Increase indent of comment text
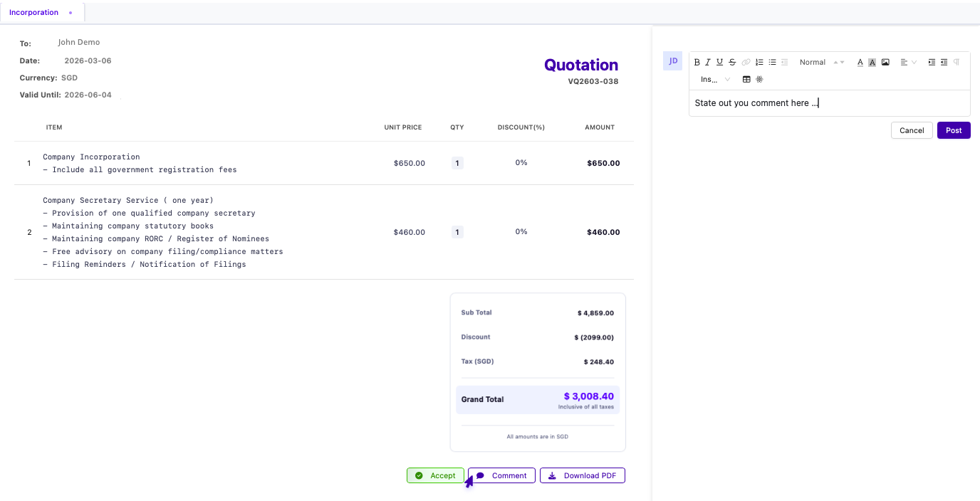 [x=932, y=63]
